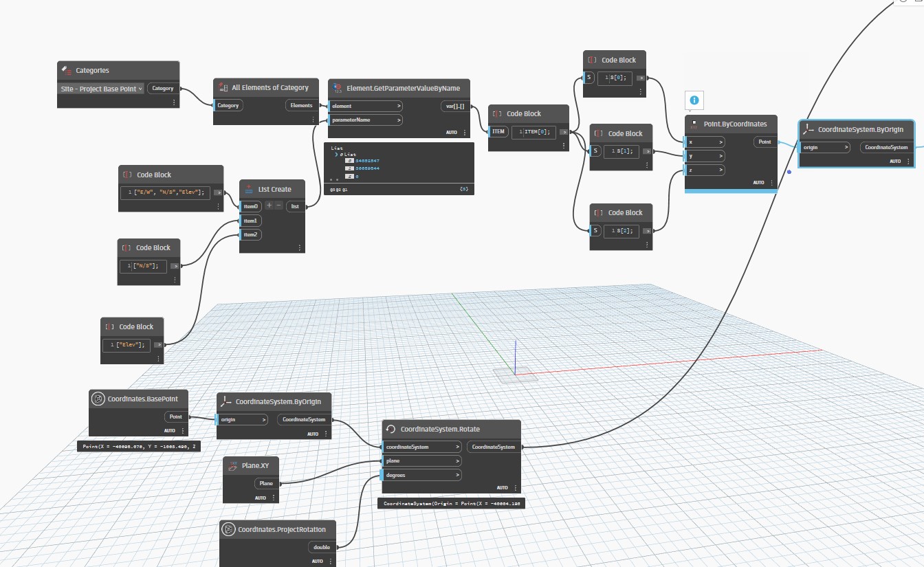Image resolution: width=924 pixels, height=567 pixels.
Task: Open the parameterName port chevron
Action: 399,120
